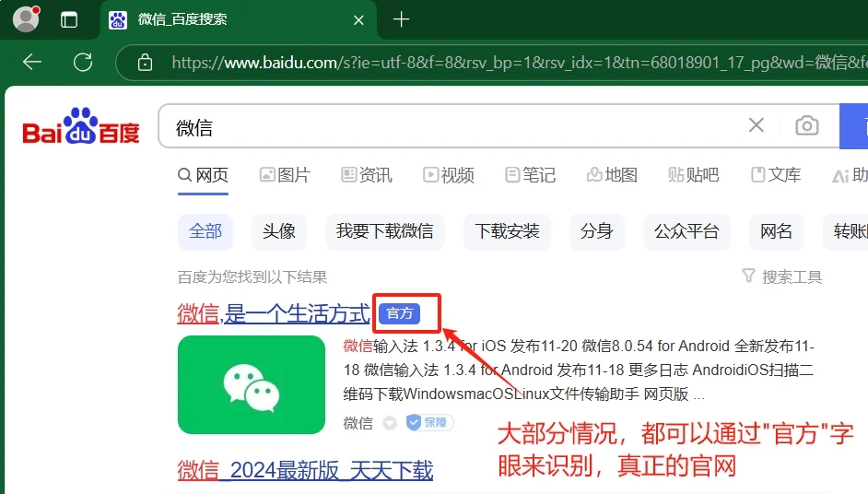Switch to the 文库 tab
868x494 pixels.
(x=776, y=175)
